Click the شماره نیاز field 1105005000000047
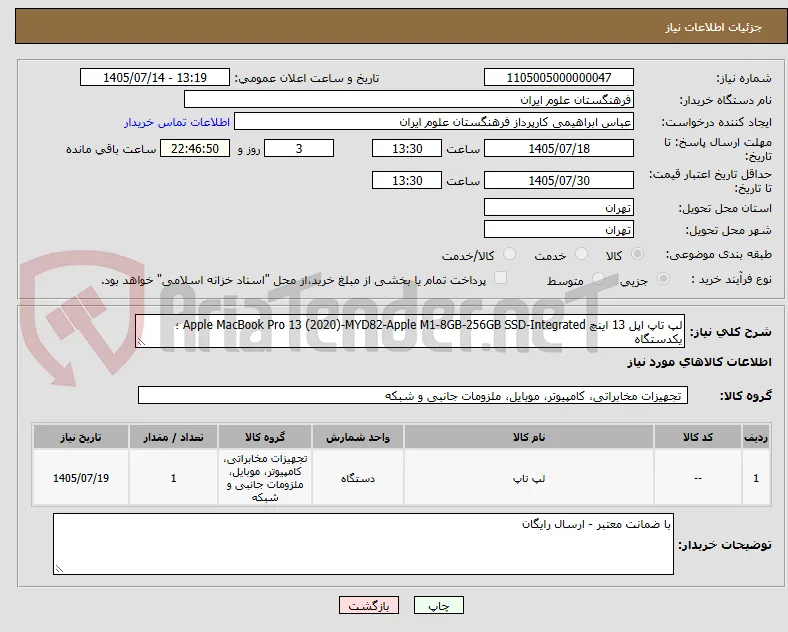Screen dimensions: 788x632 click(558, 77)
